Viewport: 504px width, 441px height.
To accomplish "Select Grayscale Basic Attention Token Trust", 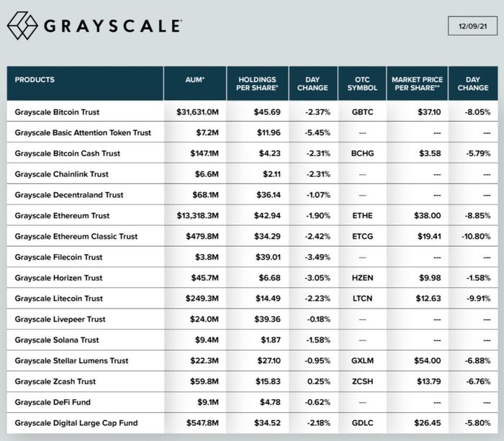I will (x=83, y=133).
